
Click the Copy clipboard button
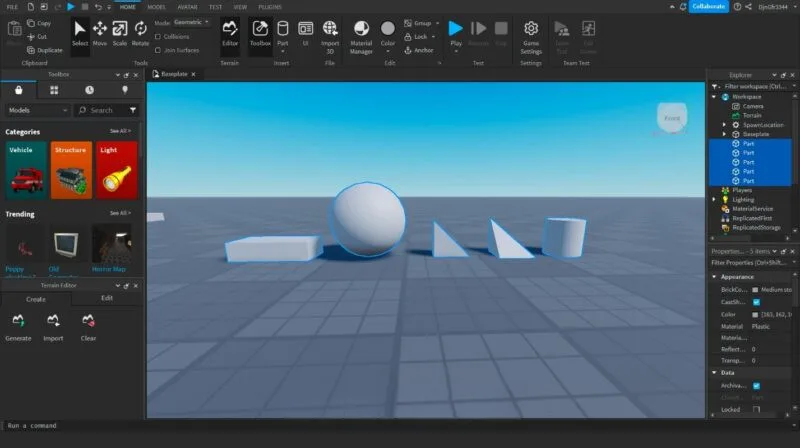39,23
